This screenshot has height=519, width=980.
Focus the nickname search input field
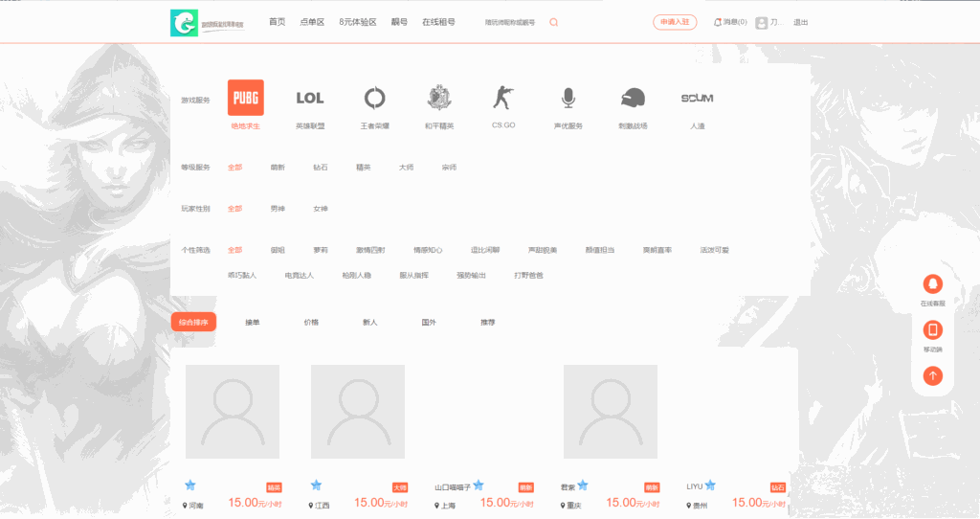pos(510,23)
